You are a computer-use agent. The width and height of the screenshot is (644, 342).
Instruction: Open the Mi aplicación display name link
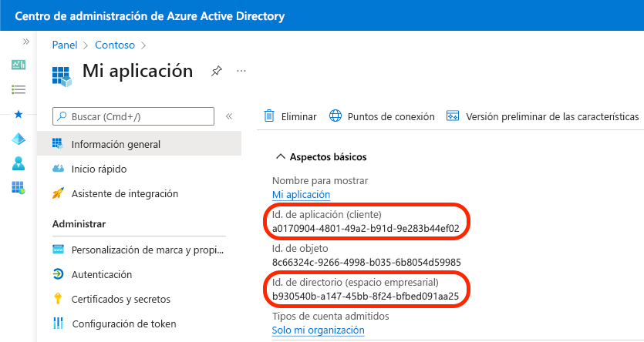(x=301, y=194)
